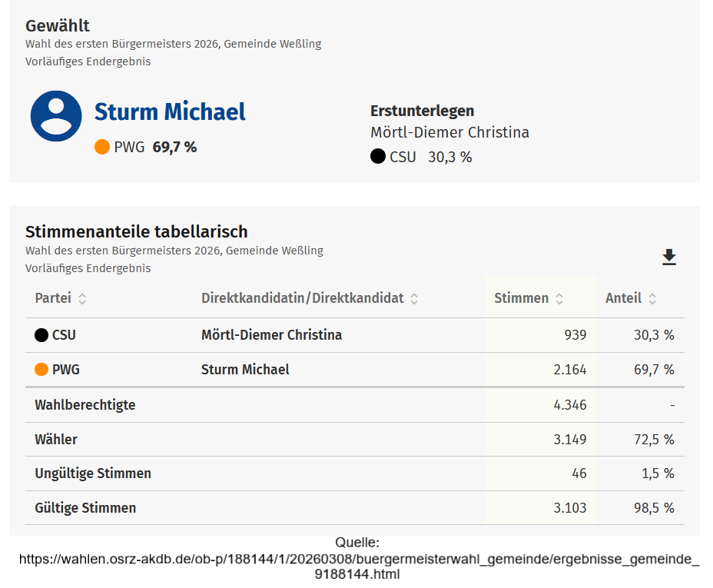Open the Stimmenanteile tabellarisch section header
Image resolution: width=713 pixels, height=588 pixels.
pyautogui.click(x=136, y=231)
